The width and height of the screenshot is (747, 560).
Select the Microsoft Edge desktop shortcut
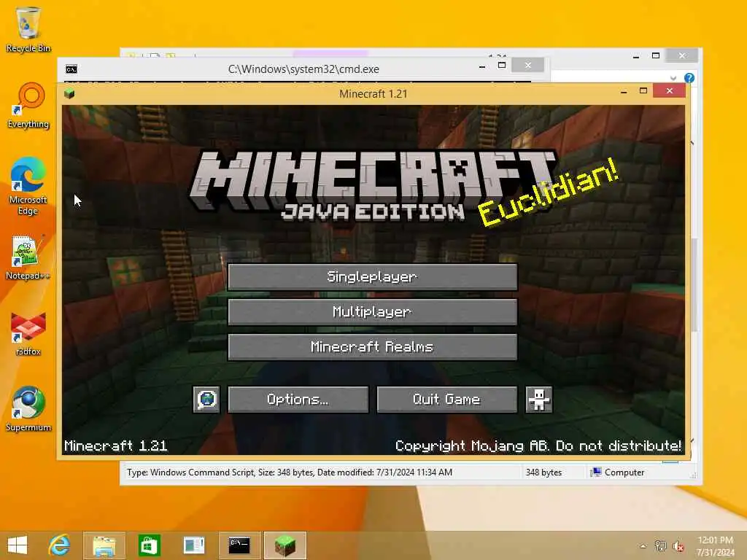click(28, 186)
